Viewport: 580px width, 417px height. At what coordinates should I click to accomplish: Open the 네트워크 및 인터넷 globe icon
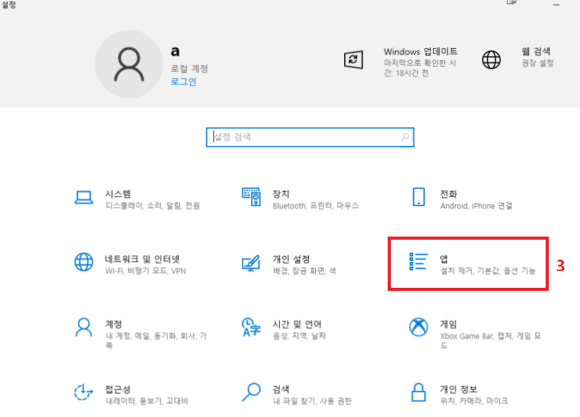(x=84, y=262)
